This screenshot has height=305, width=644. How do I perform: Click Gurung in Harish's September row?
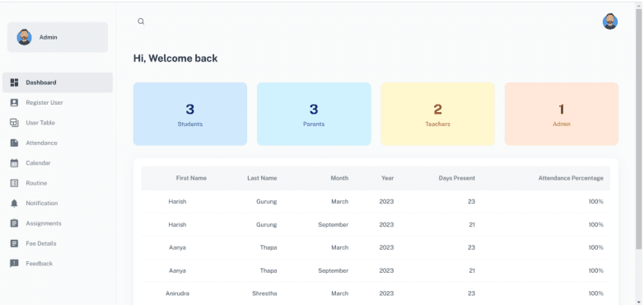(267, 225)
